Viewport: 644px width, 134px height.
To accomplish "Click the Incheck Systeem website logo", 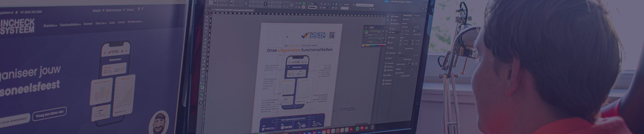I will click(x=17, y=26).
